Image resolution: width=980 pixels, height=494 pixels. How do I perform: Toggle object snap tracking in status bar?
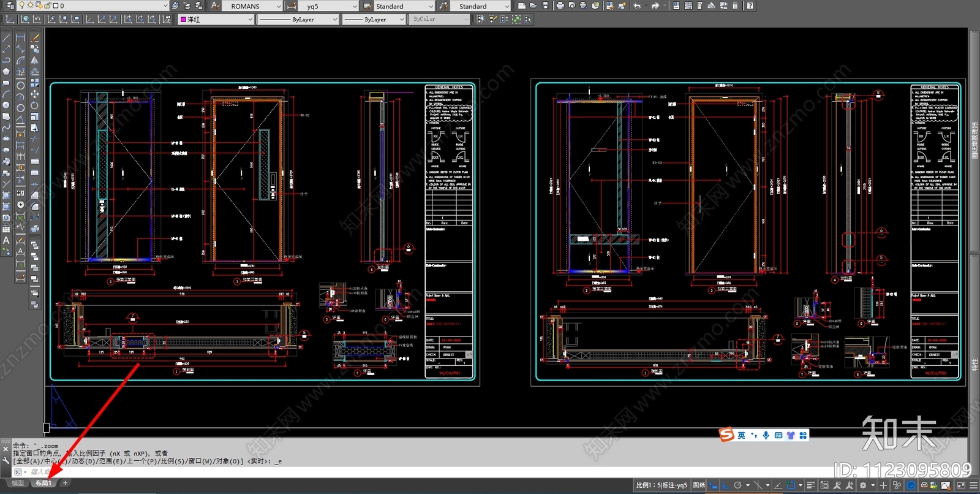point(778,485)
